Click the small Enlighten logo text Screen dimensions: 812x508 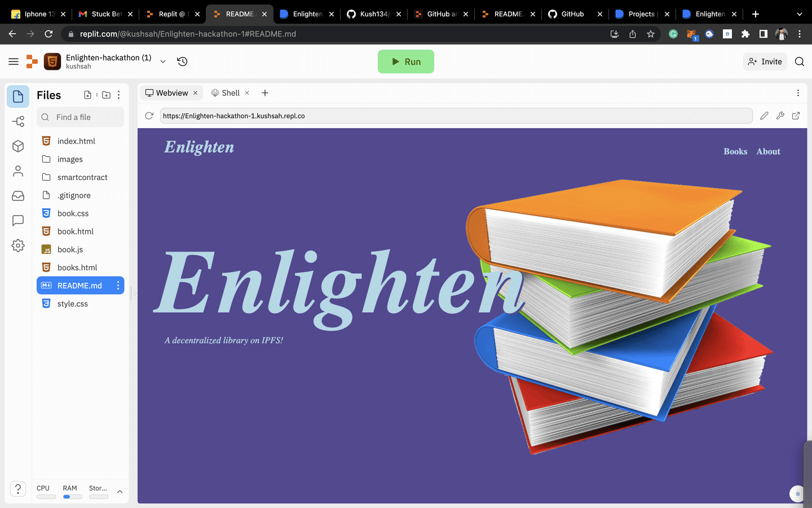[199, 147]
